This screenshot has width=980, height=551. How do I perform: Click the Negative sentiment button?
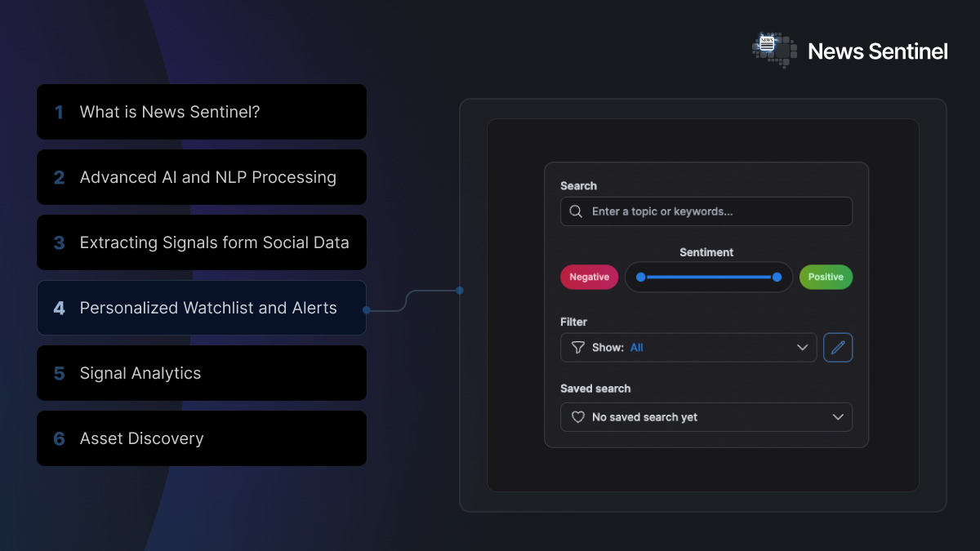click(x=590, y=277)
